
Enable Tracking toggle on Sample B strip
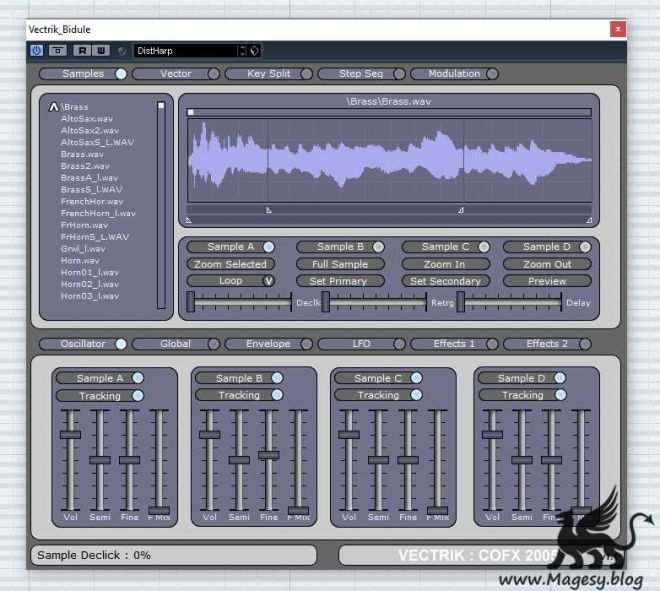point(277,395)
